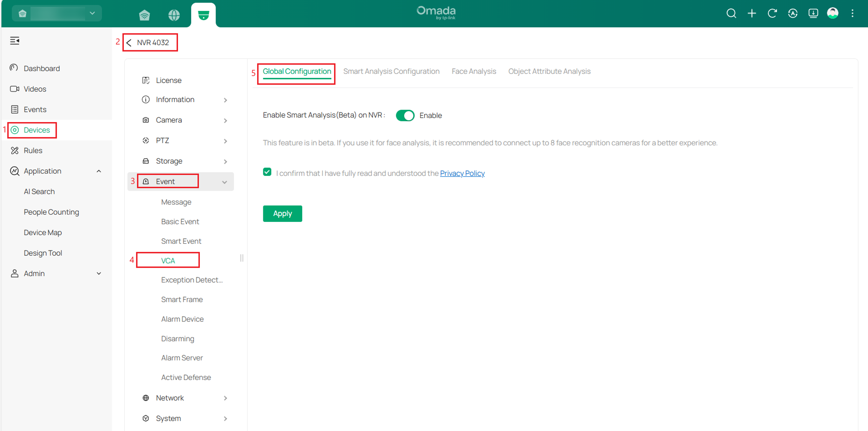868x431 pixels.
Task: Open the Basic Event submenu
Action: coord(180,222)
